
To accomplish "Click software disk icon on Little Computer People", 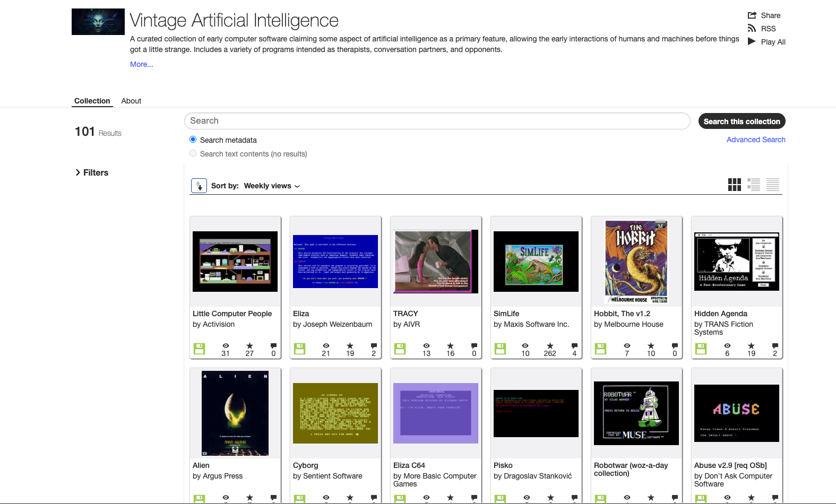I will [x=199, y=349].
